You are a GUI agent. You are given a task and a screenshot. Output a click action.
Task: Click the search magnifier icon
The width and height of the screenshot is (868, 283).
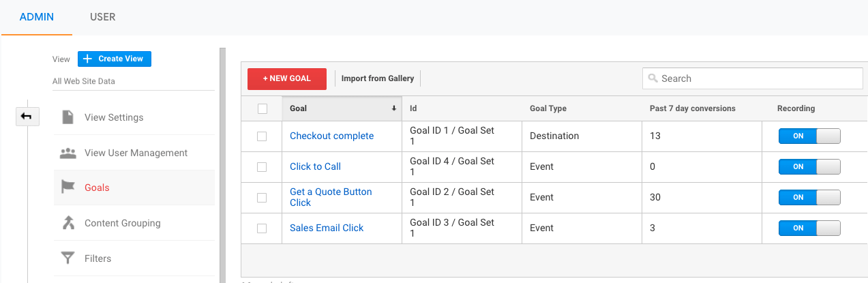(653, 78)
